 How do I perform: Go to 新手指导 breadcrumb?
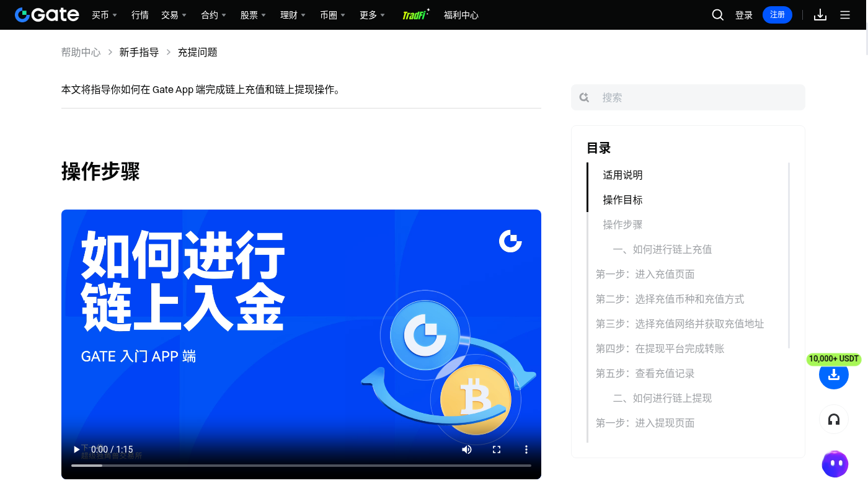pyautogui.click(x=139, y=52)
